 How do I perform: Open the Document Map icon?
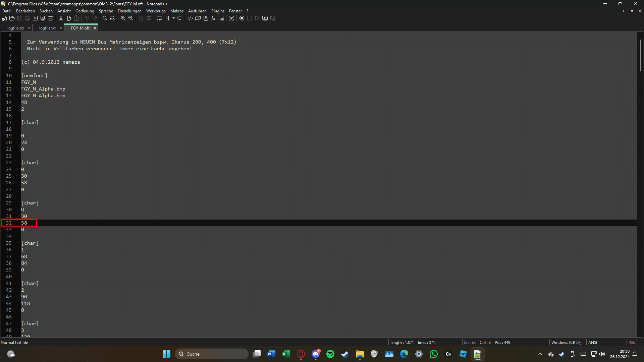point(198,18)
